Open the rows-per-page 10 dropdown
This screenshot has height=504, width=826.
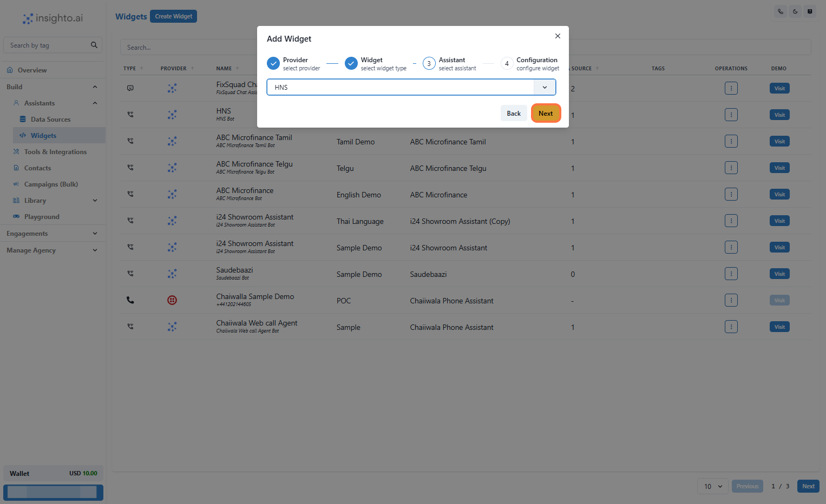[x=713, y=486]
